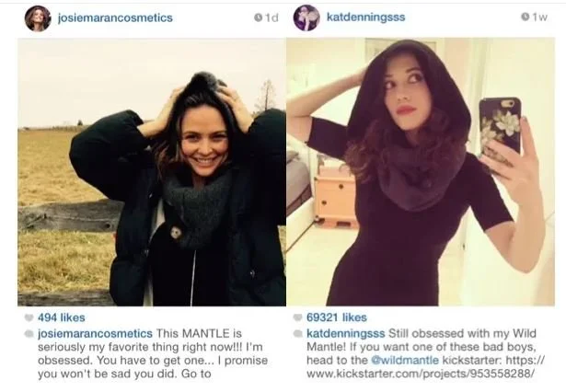Click josiemarancosmetics name in caption
566x392 pixels.
tap(95, 333)
